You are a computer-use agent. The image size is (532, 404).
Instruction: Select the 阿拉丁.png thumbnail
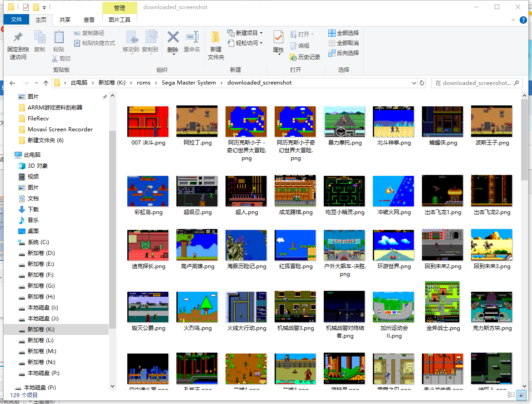coord(197,122)
